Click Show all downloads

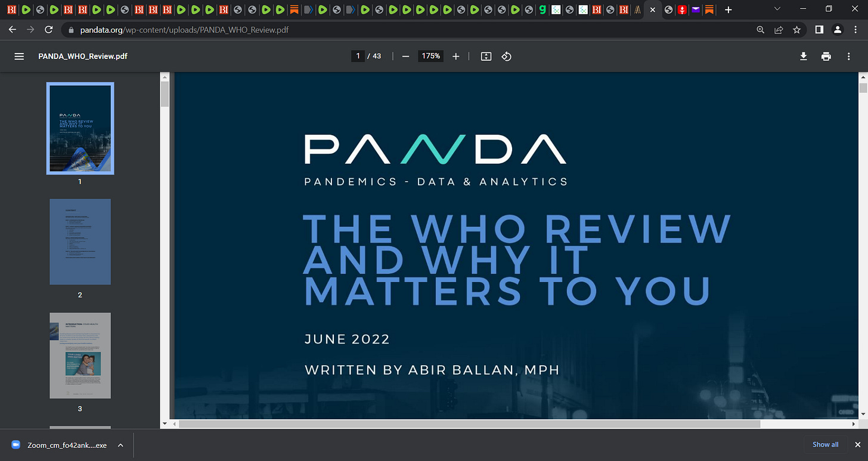(x=825, y=444)
